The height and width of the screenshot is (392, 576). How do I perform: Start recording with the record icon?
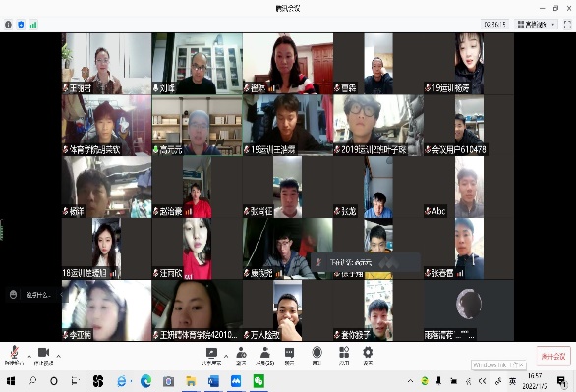[x=317, y=356]
